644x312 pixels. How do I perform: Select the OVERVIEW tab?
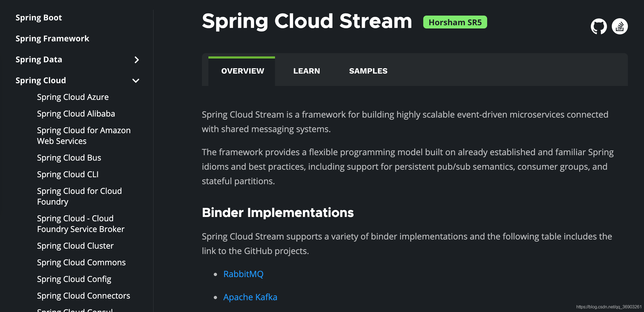pyautogui.click(x=243, y=71)
